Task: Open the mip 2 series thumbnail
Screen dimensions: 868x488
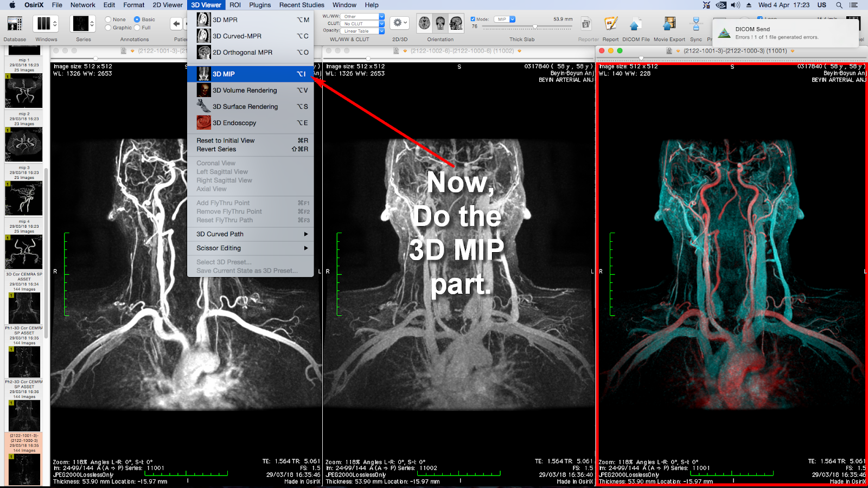Action: 23,144
